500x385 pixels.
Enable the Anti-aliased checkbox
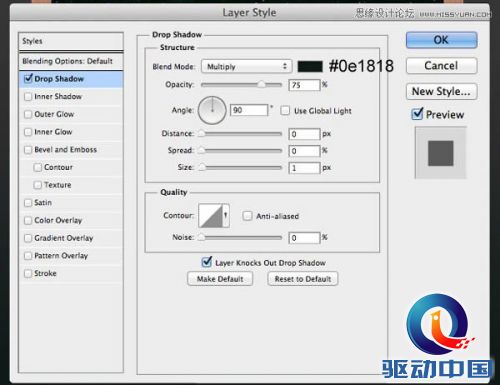coord(247,216)
